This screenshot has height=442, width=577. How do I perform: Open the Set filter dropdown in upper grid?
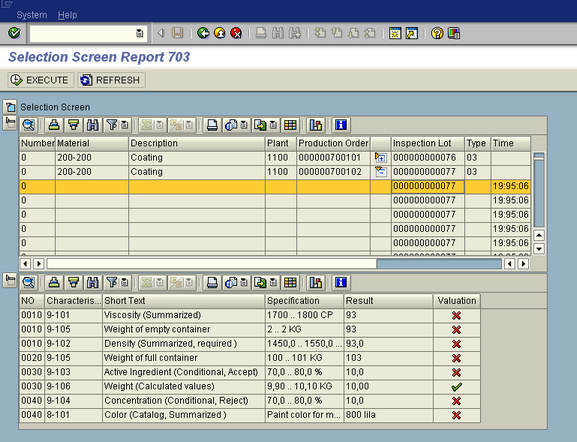coord(125,125)
